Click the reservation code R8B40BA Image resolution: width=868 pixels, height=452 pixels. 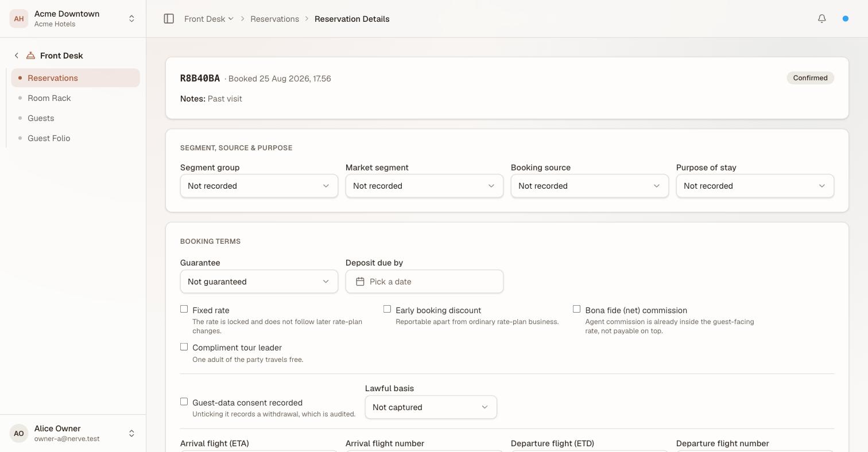coord(200,79)
